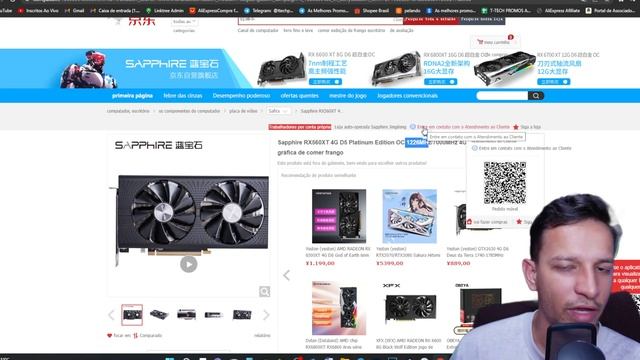The height and width of the screenshot is (360, 640).
Task: Open the all-categories dropdown near the logo
Action: tap(184, 21)
